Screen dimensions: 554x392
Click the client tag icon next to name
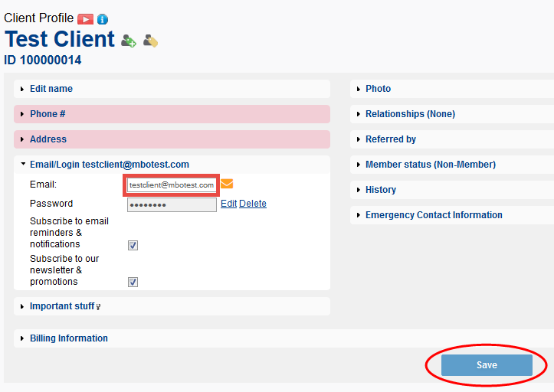coord(150,41)
